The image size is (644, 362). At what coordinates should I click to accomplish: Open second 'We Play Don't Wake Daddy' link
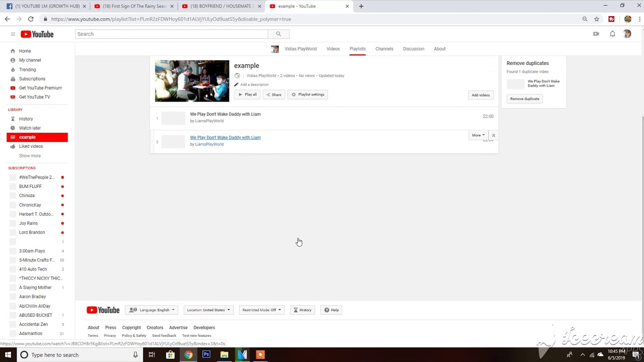click(225, 137)
